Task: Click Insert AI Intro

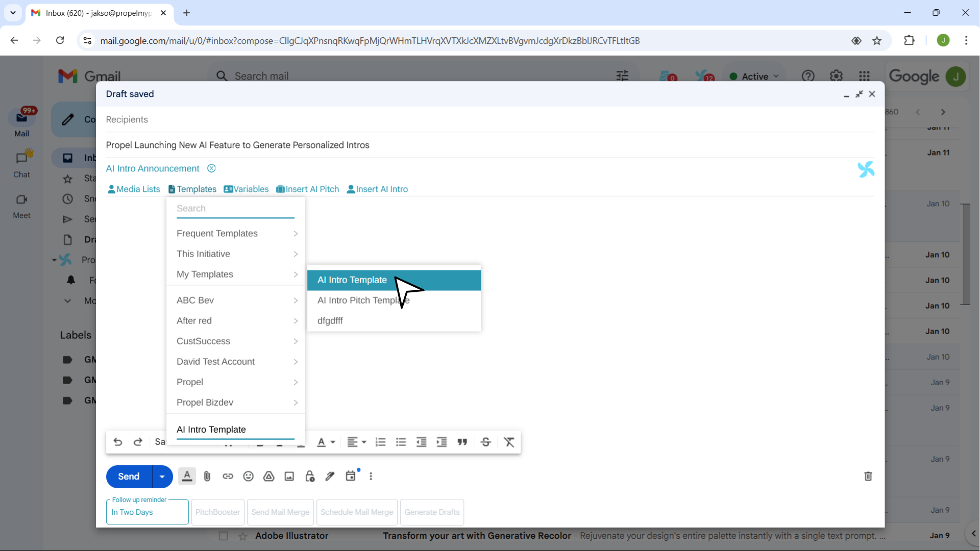Action: point(377,189)
